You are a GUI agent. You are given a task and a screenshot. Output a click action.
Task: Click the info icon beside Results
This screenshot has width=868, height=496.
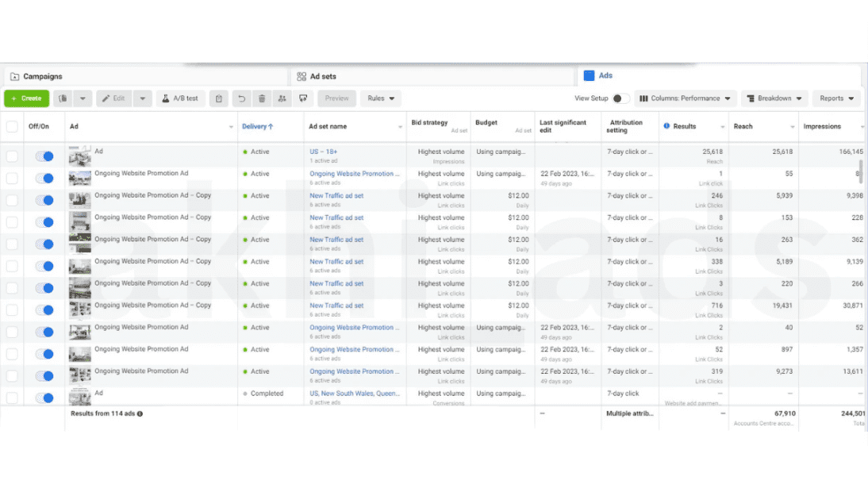pyautogui.click(x=666, y=126)
